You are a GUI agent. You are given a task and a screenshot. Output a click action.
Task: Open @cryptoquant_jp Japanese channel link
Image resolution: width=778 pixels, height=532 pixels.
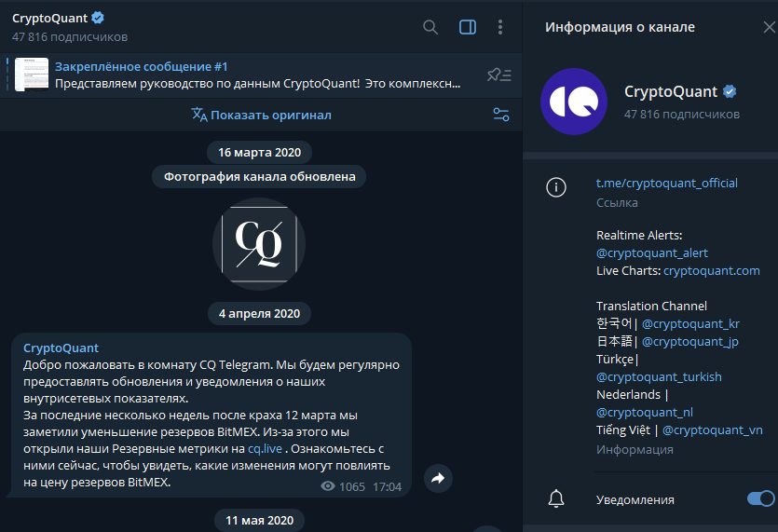coord(690,342)
